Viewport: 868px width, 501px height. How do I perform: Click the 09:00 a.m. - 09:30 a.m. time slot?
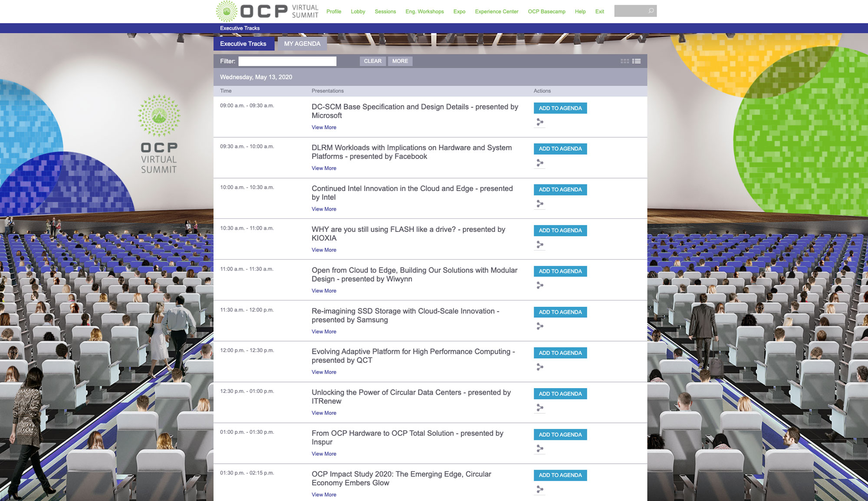(x=247, y=105)
